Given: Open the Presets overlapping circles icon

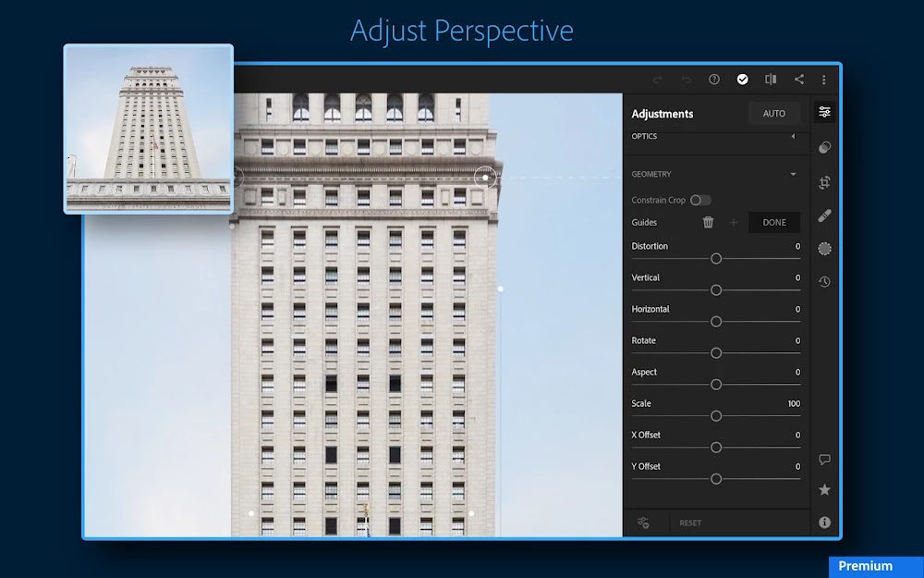Looking at the screenshot, I should tap(824, 147).
